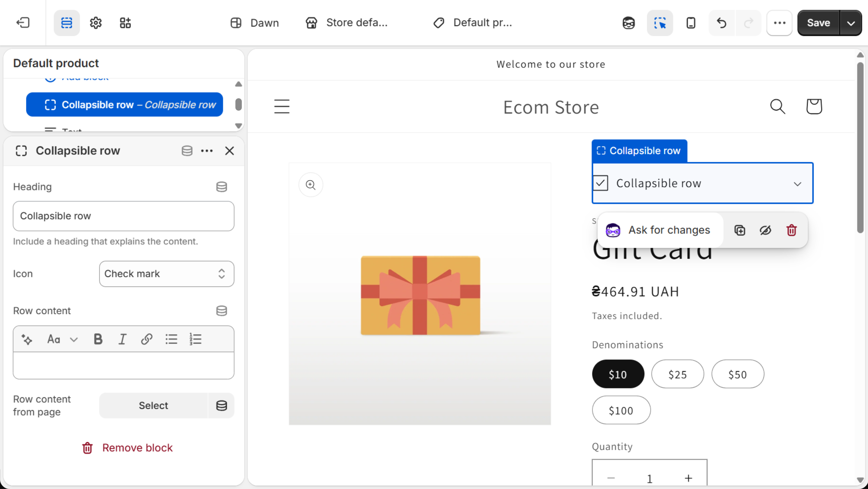
Task: Click the Select page button
Action: point(154,406)
